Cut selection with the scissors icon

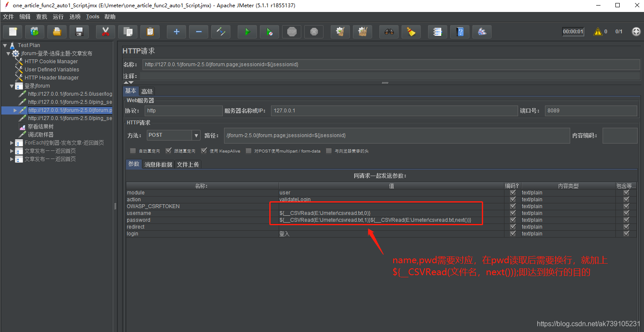point(105,32)
